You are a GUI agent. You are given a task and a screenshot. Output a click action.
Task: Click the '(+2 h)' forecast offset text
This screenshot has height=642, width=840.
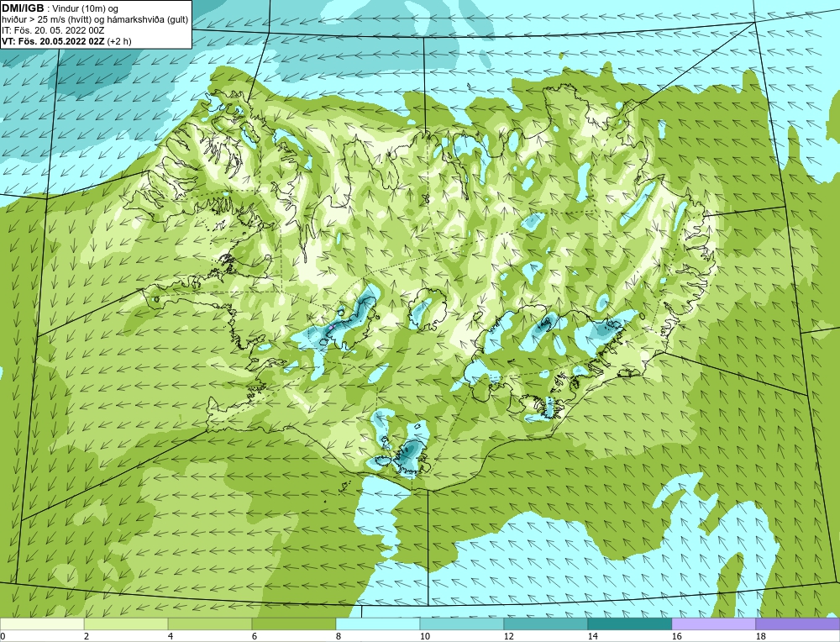tap(119, 40)
